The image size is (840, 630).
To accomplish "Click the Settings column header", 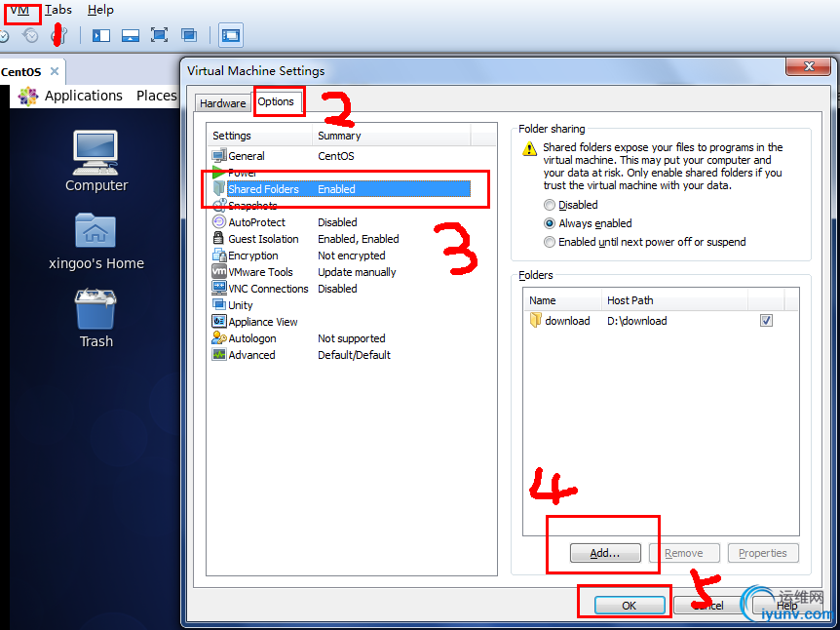I will coord(259,136).
